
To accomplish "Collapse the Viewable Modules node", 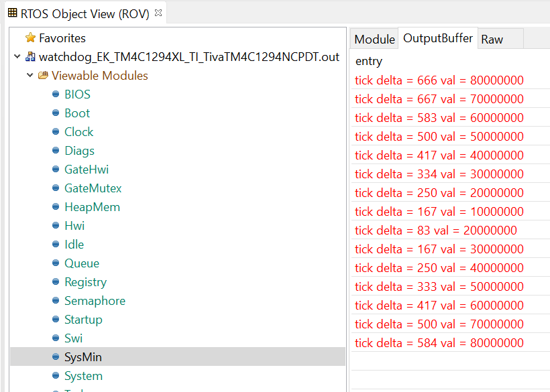I will point(30,76).
